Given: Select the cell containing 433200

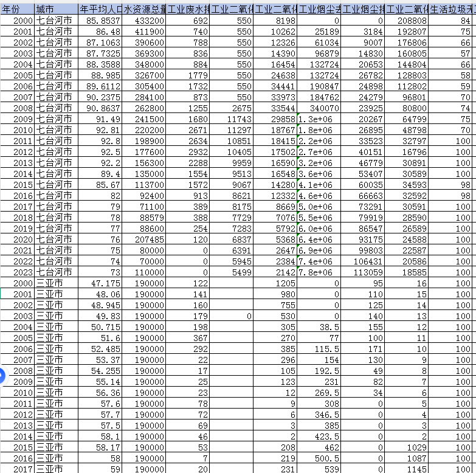Looking at the screenshot, I should click(143, 21).
